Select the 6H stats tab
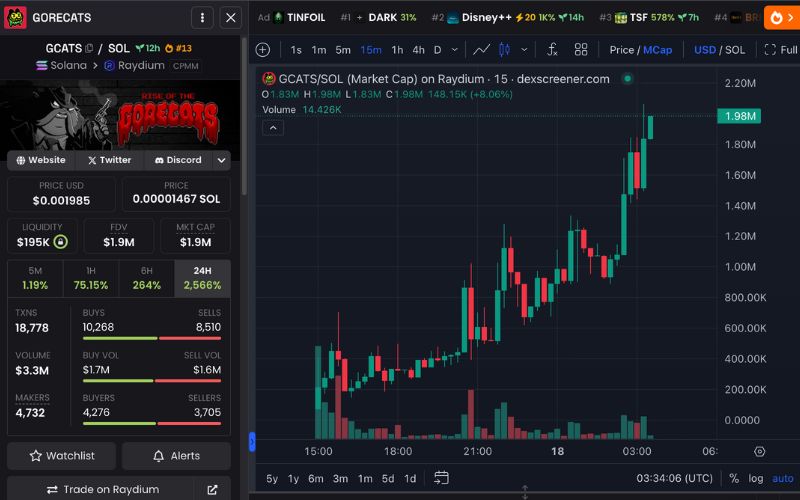The height and width of the screenshot is (500, 800). pyautogui.click(x=146, y=279)
